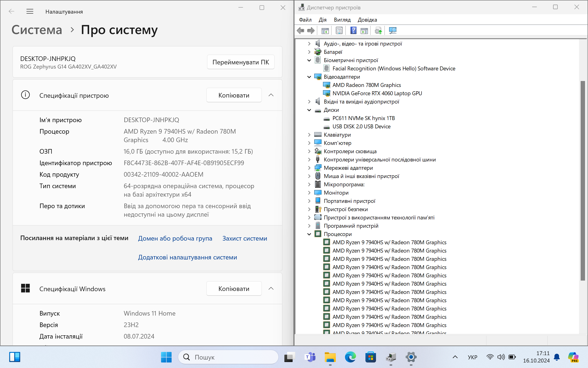Open Домен або робоча група link

click(175, 238)
